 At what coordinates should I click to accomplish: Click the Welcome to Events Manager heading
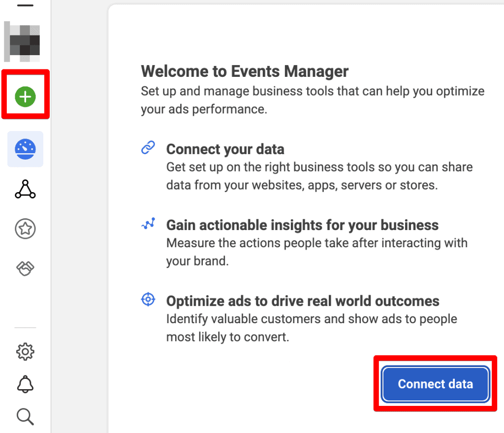(x=245, y=71)
